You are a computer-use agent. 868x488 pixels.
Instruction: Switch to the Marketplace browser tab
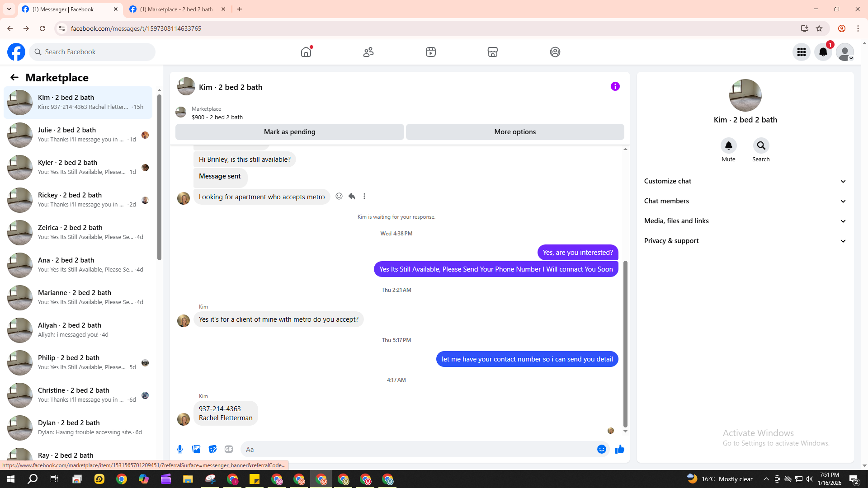[x=176, y=9]
